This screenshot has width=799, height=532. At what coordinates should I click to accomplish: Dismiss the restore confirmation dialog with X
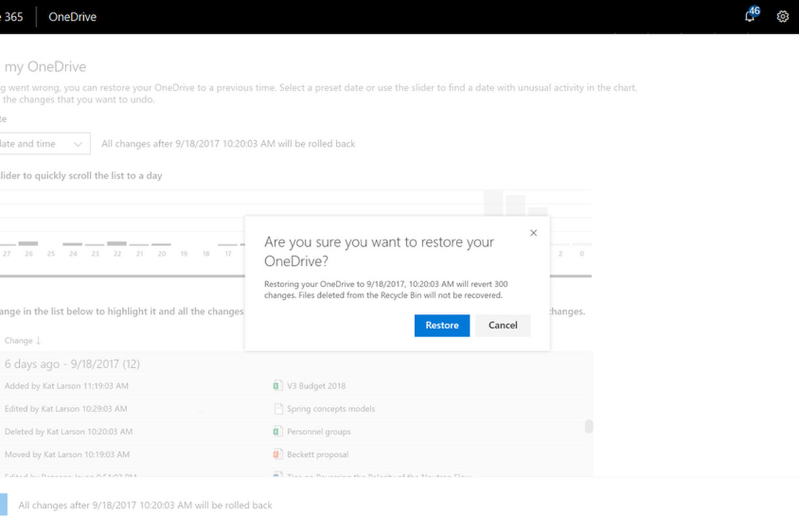coord(533,232)
